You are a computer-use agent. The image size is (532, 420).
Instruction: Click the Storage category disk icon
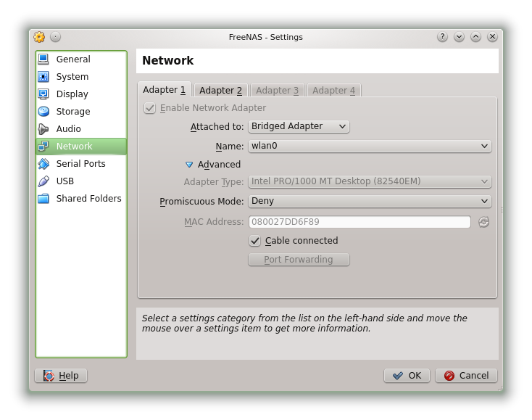pyautogui.click(x=43, y=111)
